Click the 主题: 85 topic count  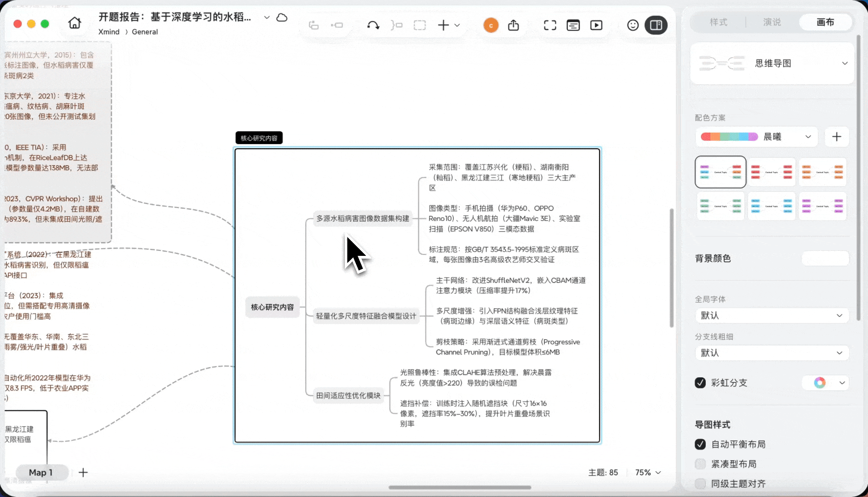pos(603,473)
